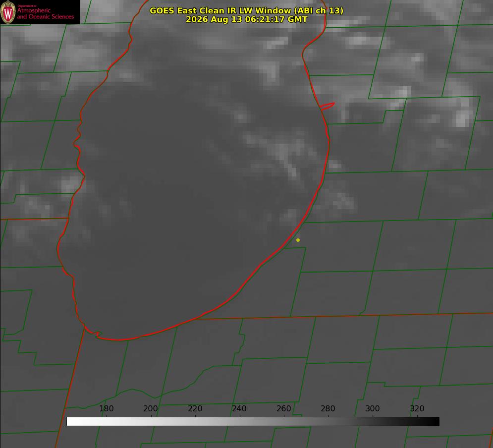The image size is (493, 448).
Task: Click the yellow location marker dot
Action: (298, 240)
